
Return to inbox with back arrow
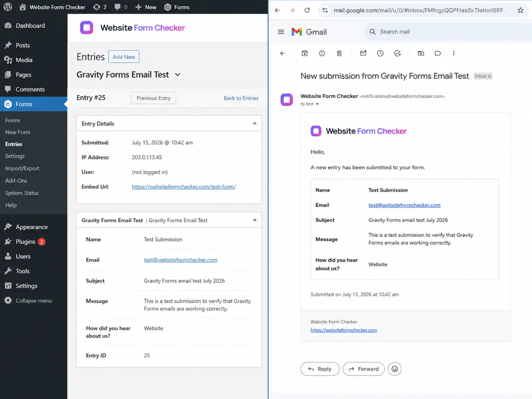pyautogui.click(x=283, y=53)
